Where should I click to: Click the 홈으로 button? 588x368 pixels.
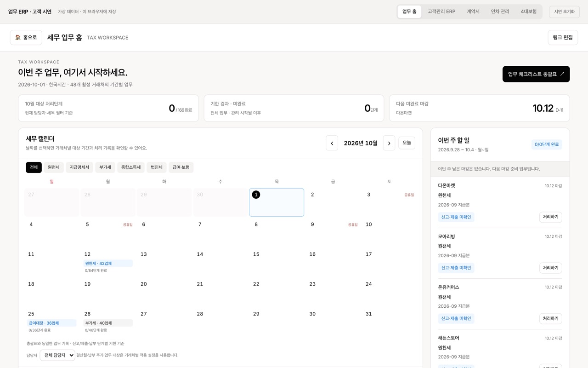26,38
